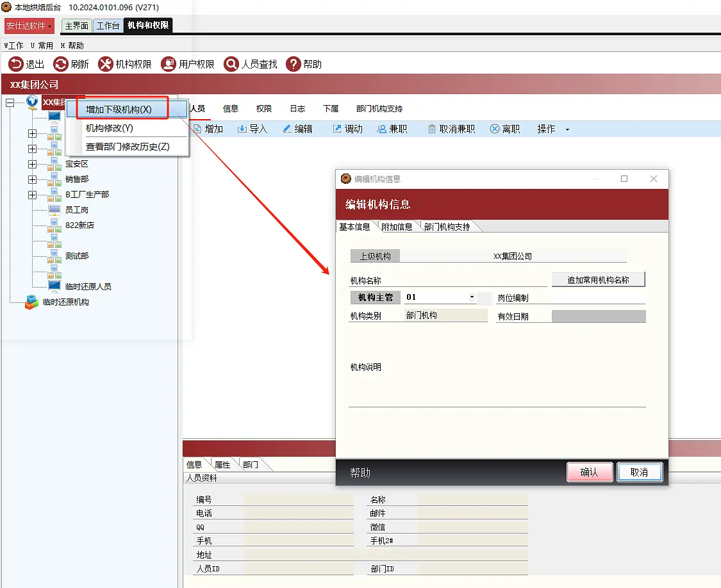Click the 导入 import icon in staff toolbar
The width and height of the screenshot is (721, 588).
click(242, 129)
